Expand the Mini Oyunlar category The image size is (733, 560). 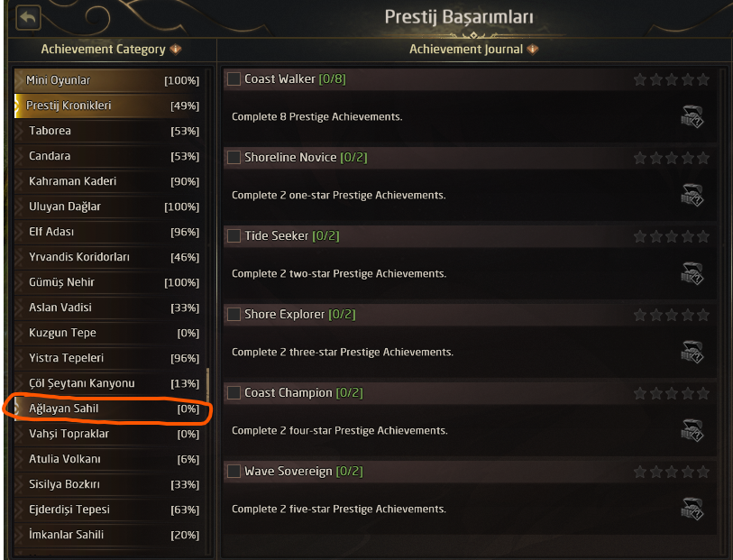pyautogui.click(x=18, y=80)
